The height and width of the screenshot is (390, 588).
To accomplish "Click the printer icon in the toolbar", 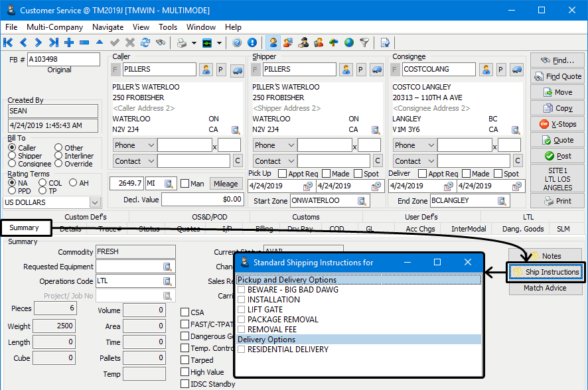I will coord(181,43).
